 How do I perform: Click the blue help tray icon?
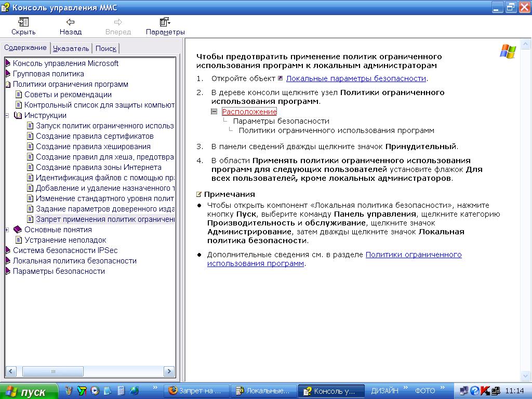[475, 391]
